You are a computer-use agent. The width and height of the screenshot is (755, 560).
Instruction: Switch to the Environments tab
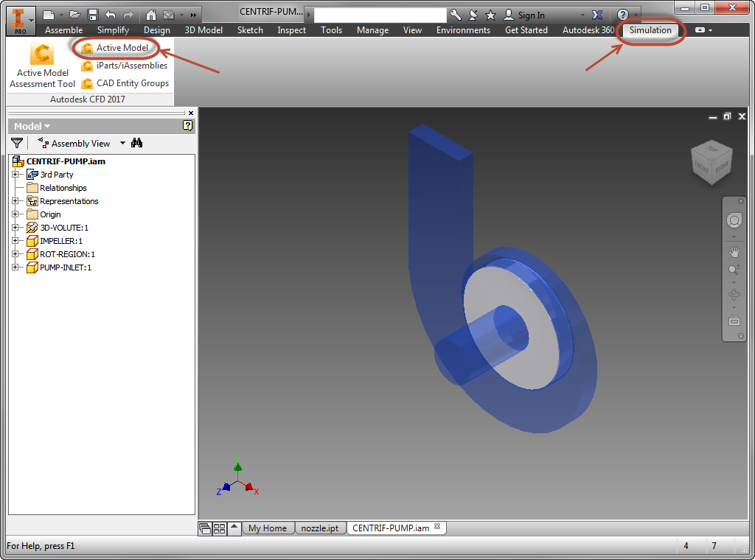463,29
